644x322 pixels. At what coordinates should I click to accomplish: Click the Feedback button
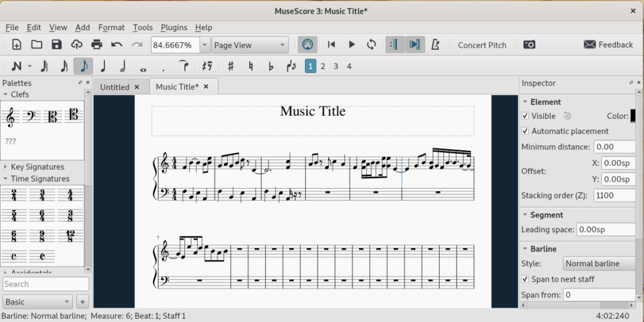[x=608, y=45]
